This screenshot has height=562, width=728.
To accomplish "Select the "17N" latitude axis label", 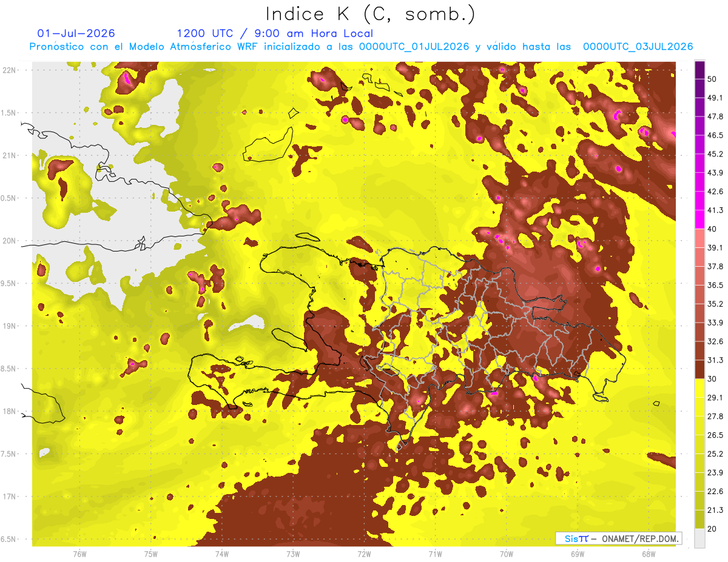I will point(9,497).
